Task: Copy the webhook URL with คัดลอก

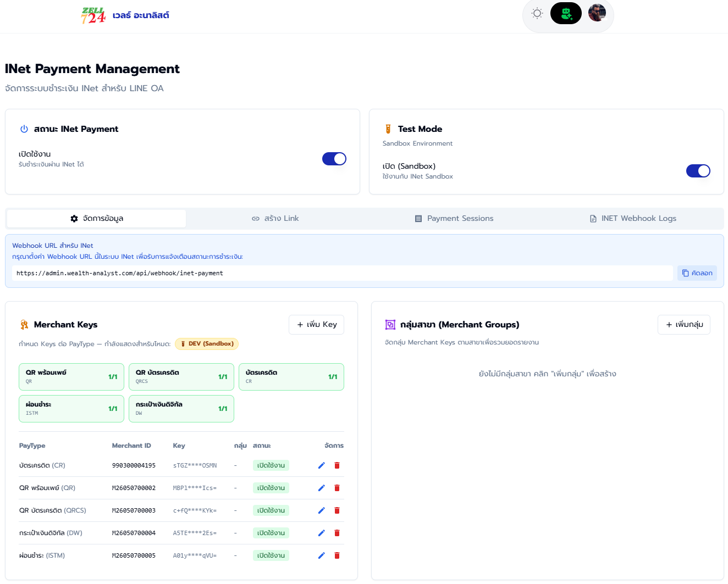Action: coord(697,273)
